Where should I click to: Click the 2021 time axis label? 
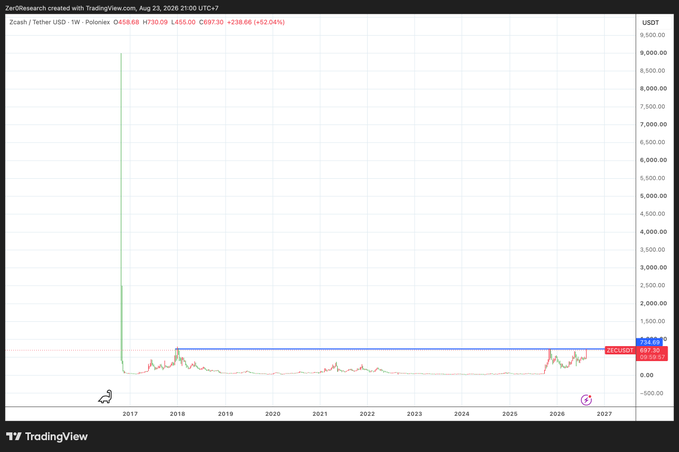(320, 414)
